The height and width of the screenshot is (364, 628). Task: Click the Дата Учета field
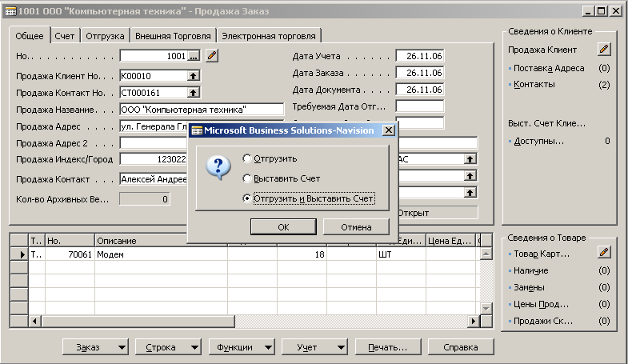[x=420, y=56]
